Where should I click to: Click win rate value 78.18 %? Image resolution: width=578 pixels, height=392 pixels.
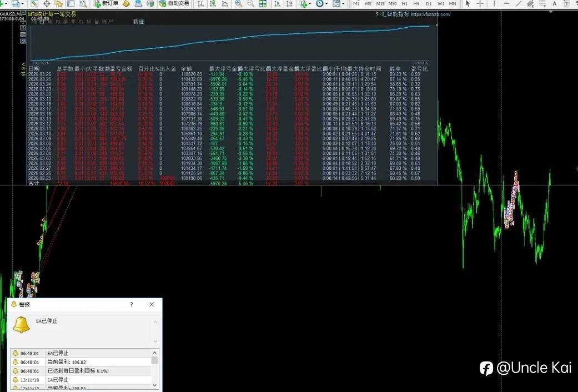(399, 89)
